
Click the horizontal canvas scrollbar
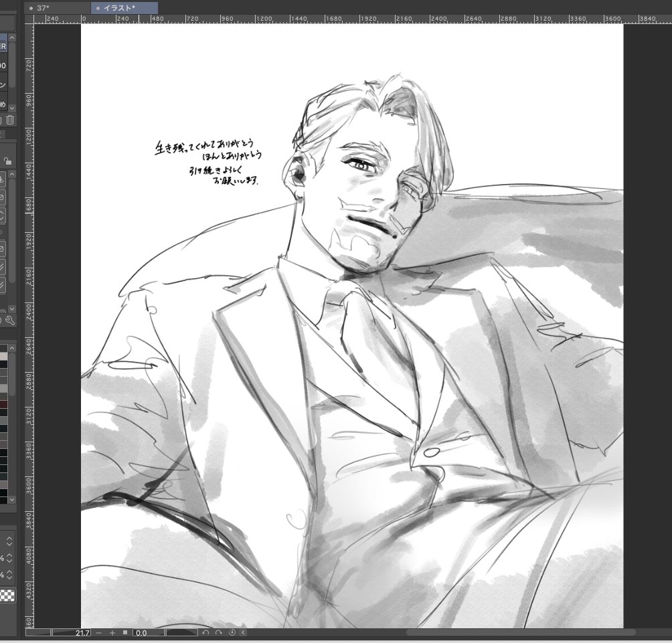click(520, 633)
